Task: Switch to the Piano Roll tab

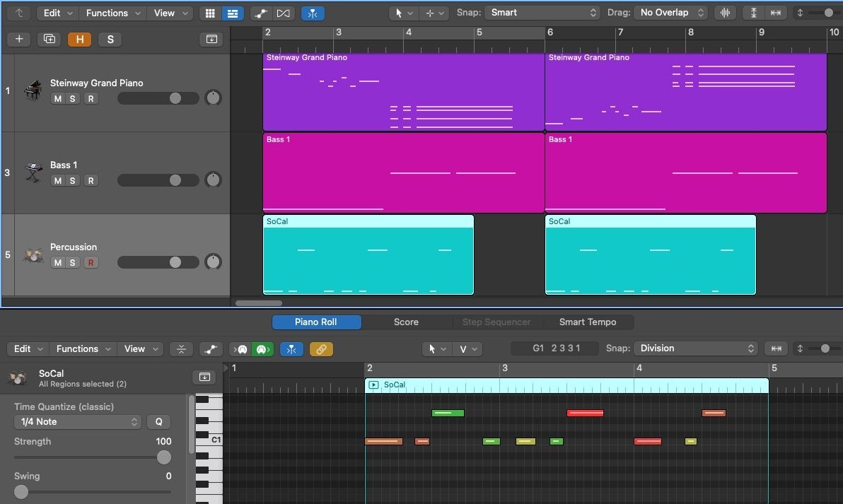Action: coord(316,322)
